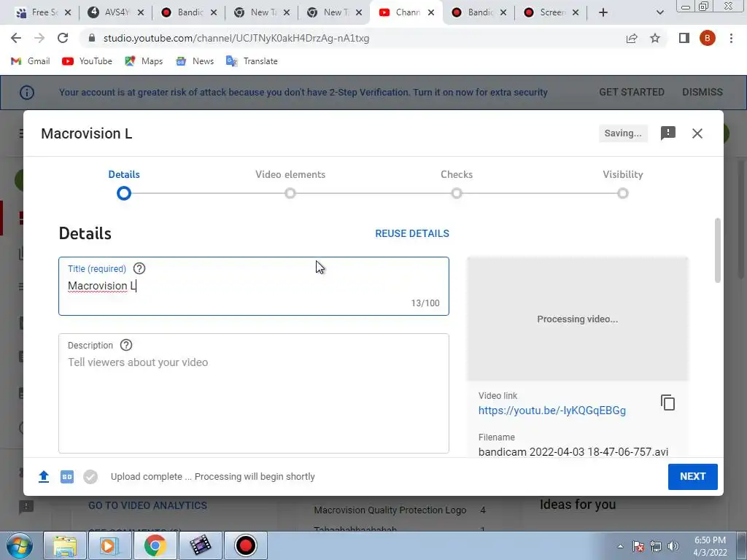Click the Action Center flag tray icon
This screenshot has height=560, width=747.
pos(638,546)
